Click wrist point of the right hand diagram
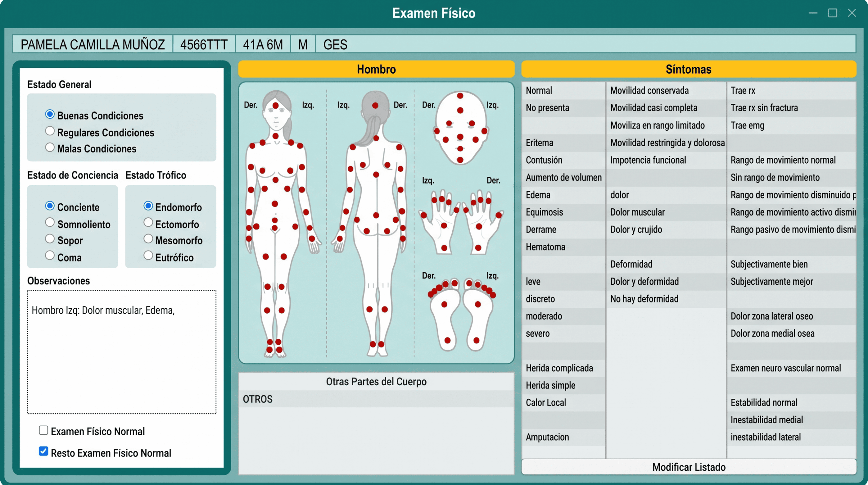The height and width of the screenshot is (485, 868). pyautogui.click(x=478, y=248)
